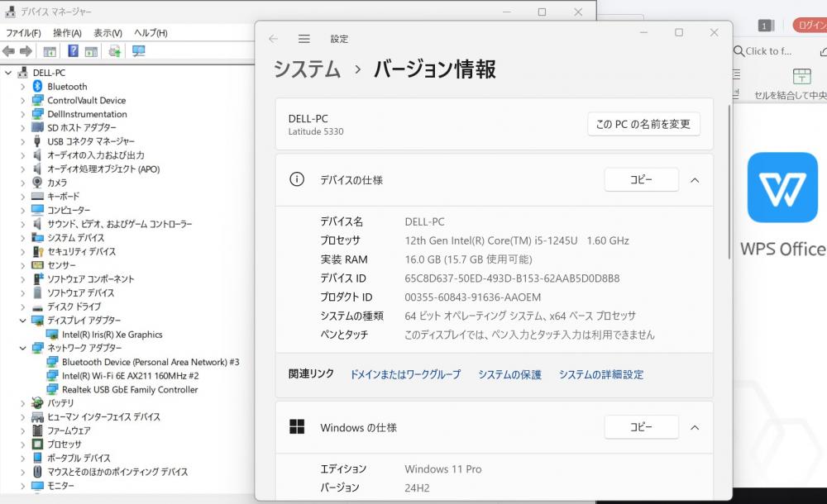Open the システムの詳細設定 link

coord(601,374)
